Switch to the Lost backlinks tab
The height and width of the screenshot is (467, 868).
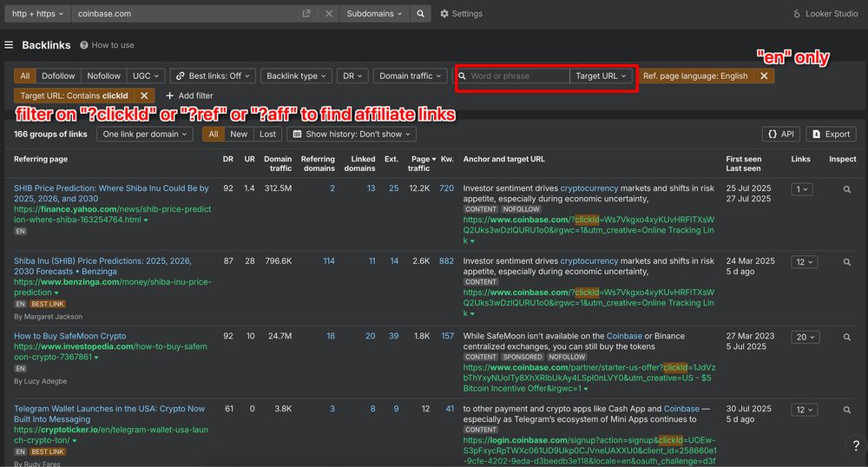pos(268,135)
